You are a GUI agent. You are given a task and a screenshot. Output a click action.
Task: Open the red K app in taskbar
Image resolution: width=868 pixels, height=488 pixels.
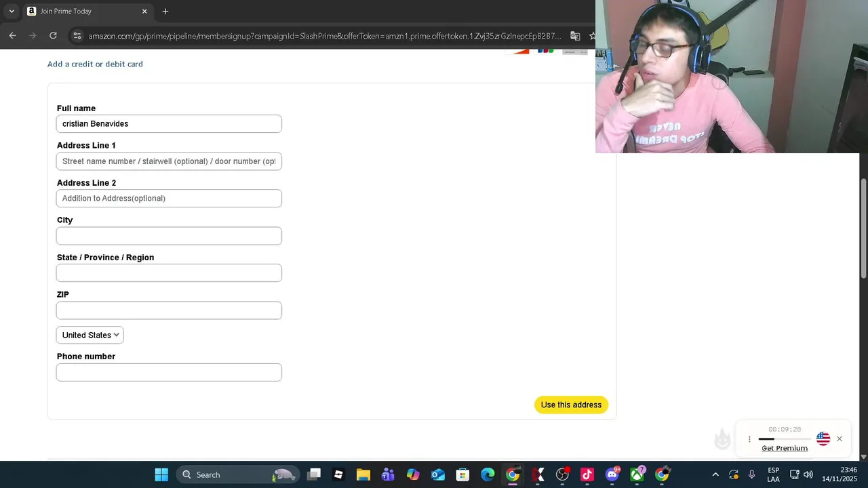[538, 474]
